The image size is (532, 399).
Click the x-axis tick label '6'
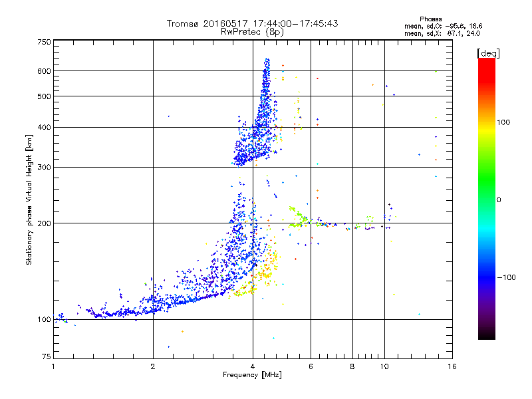click(x=311, y=366)
